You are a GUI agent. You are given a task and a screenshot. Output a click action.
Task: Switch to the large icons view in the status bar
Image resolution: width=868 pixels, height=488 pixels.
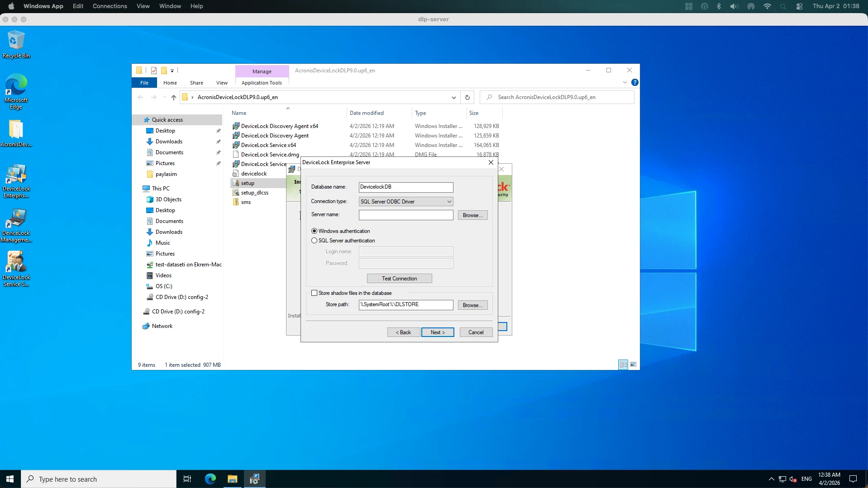tap(633, 365)
